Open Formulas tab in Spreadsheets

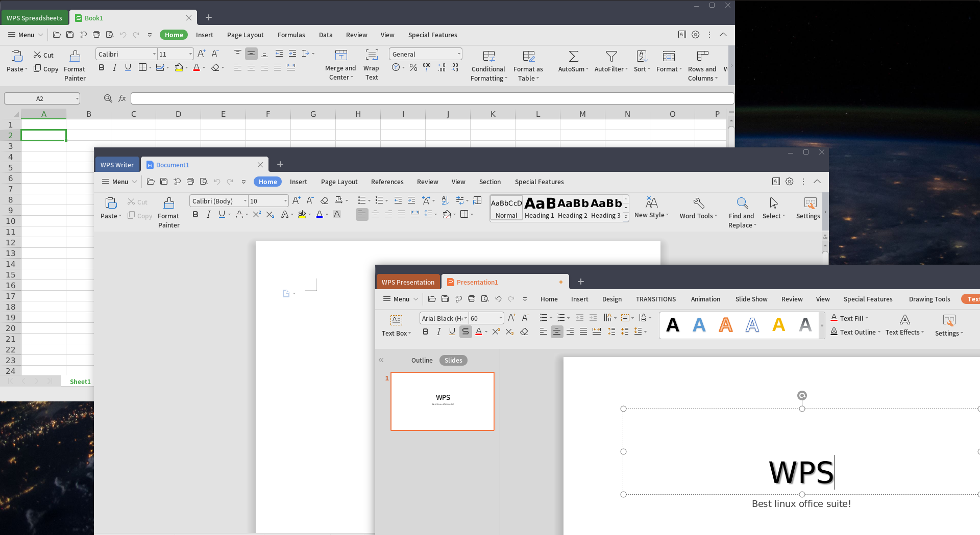(291, 35)
